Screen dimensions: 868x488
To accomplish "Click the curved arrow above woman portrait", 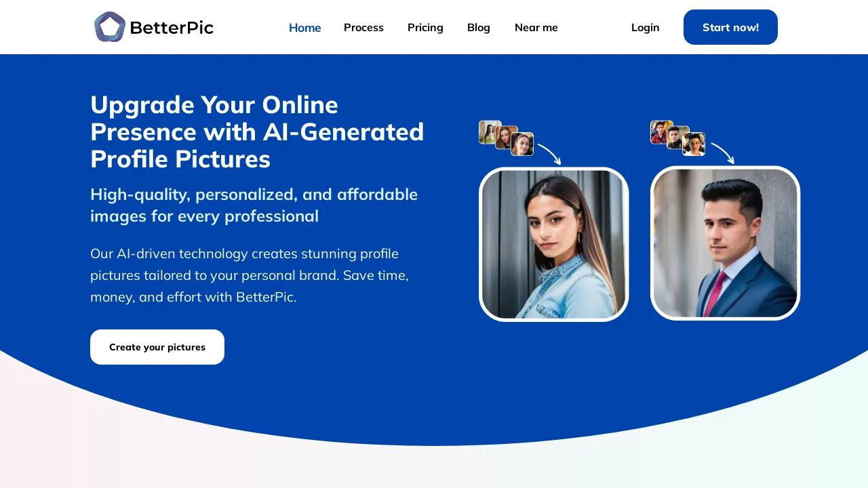I will click(550, 154).
